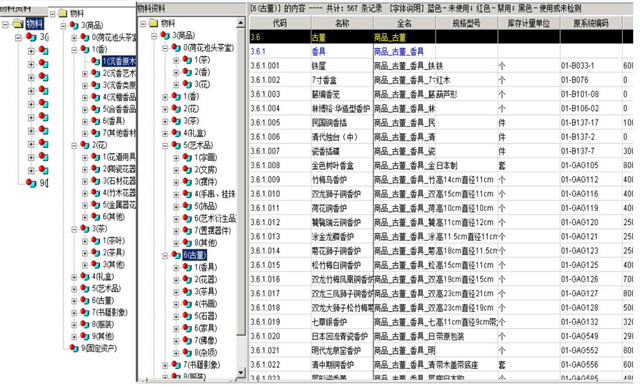Image resolution: width=640 pixels, height=387 pixels.
Task: Click the icon beside 1(字画)
Action: click(187, 158)
